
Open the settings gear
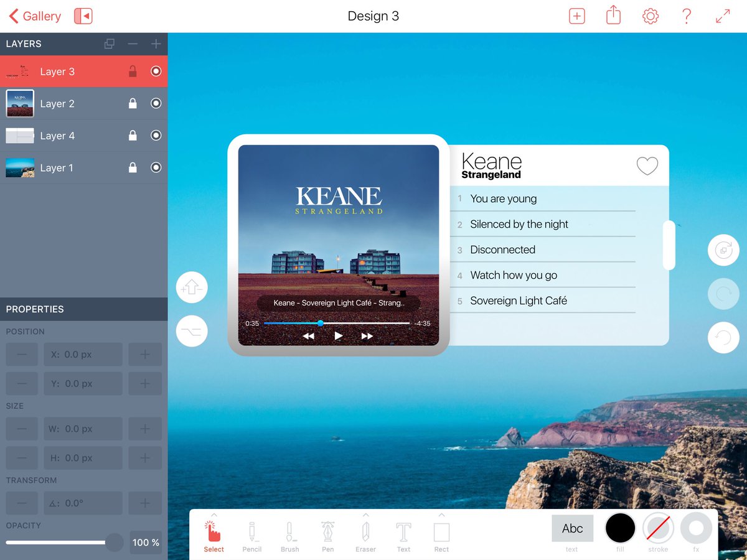[651, 16]
